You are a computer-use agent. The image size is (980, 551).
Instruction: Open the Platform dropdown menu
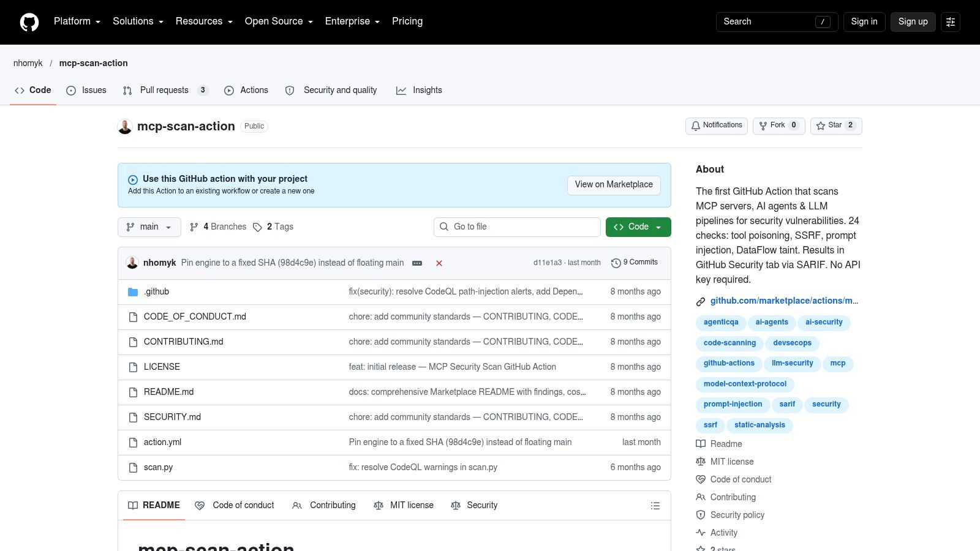(x=77, y=21)
